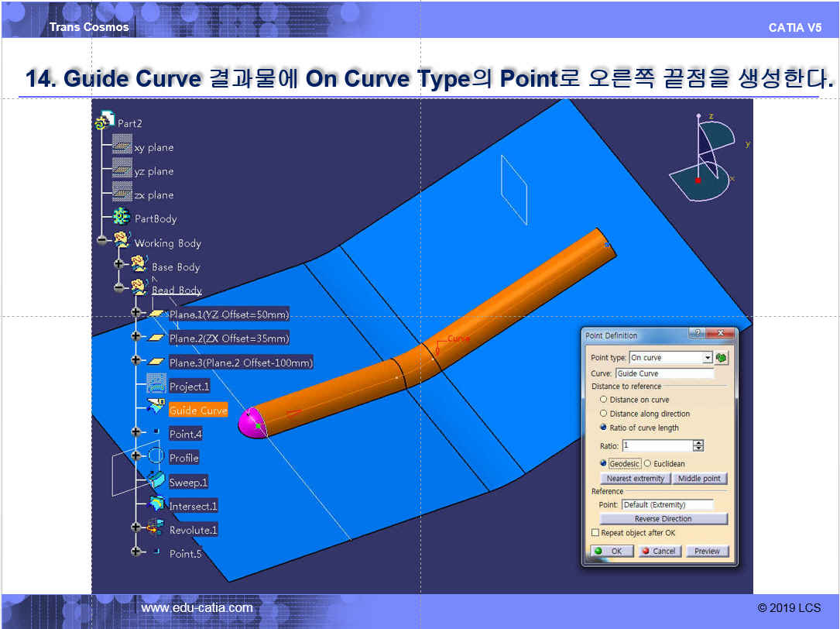Image resolution: width=840 pixels, height=629 pixels.
Task: Click the Part2 root icon in tree
Action: (x=104, y=122)
